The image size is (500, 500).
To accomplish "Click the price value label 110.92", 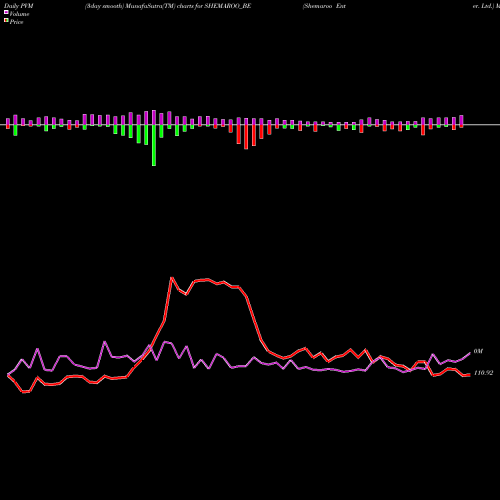I will [x=483, y=373].
